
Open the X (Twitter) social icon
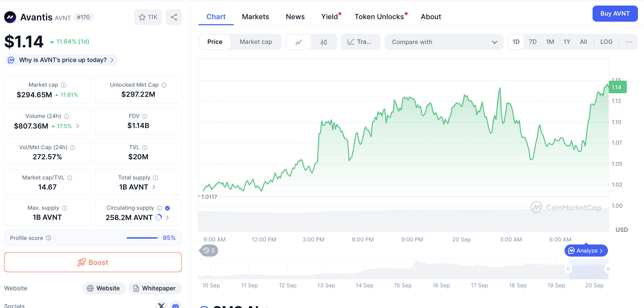click(162, 305)
